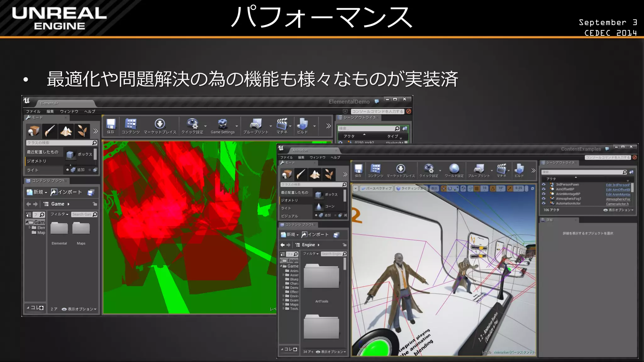This screenshot has height=362, width=644.
Task: Click Blueprints icon in ContentExamples toolbar
Action: pos(479,169)
